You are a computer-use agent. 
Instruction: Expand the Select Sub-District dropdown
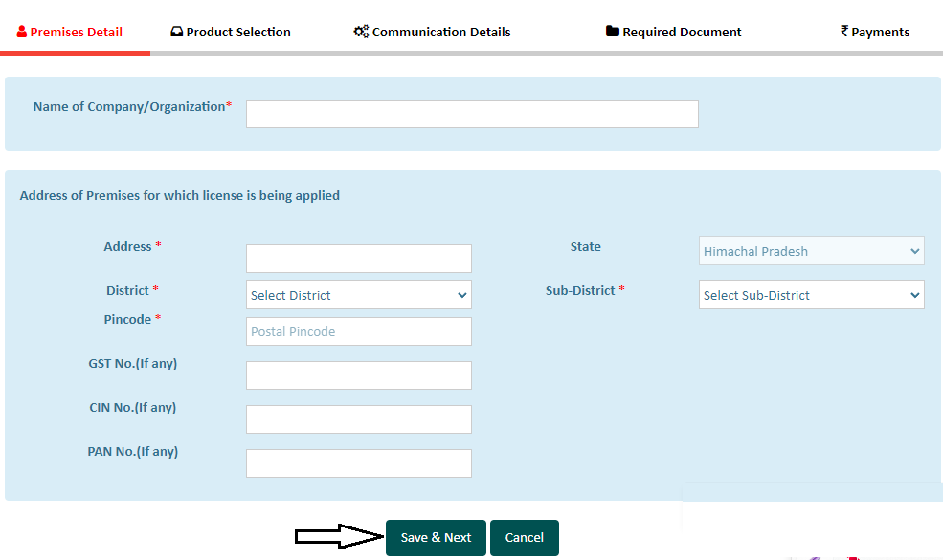click(811, 295)
